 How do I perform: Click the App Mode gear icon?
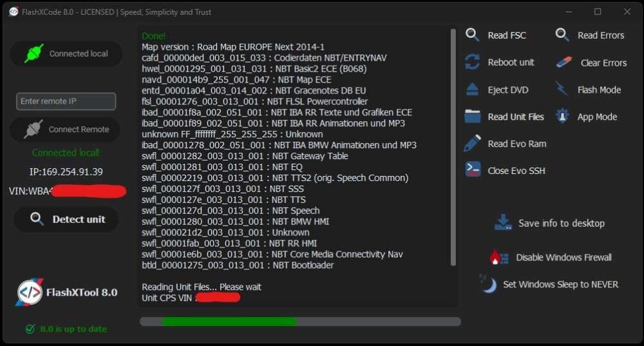(562, 116)
